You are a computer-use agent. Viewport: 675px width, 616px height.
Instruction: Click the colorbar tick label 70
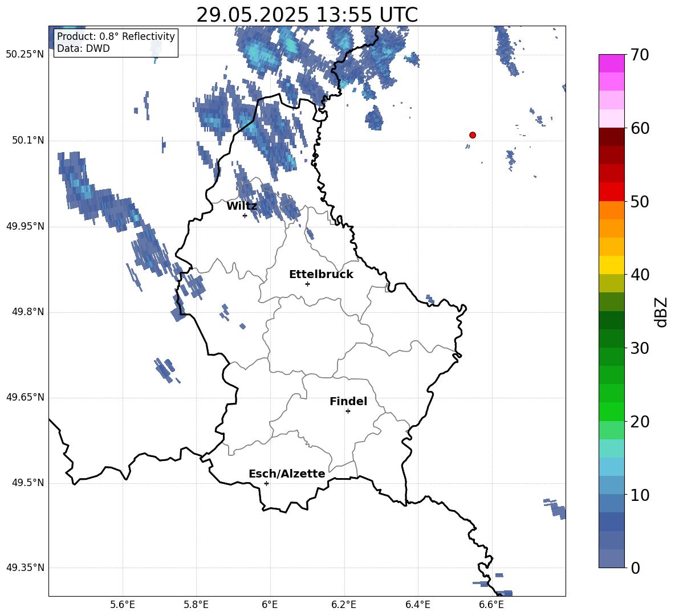640,55
